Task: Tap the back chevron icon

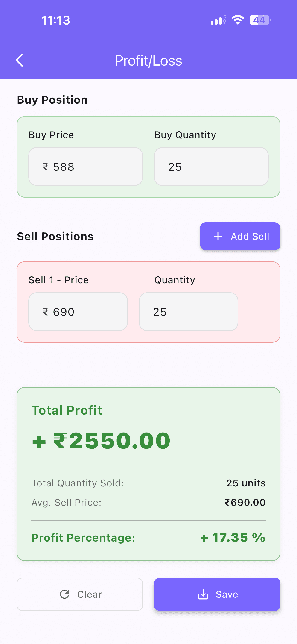Action: pos(20,60)
